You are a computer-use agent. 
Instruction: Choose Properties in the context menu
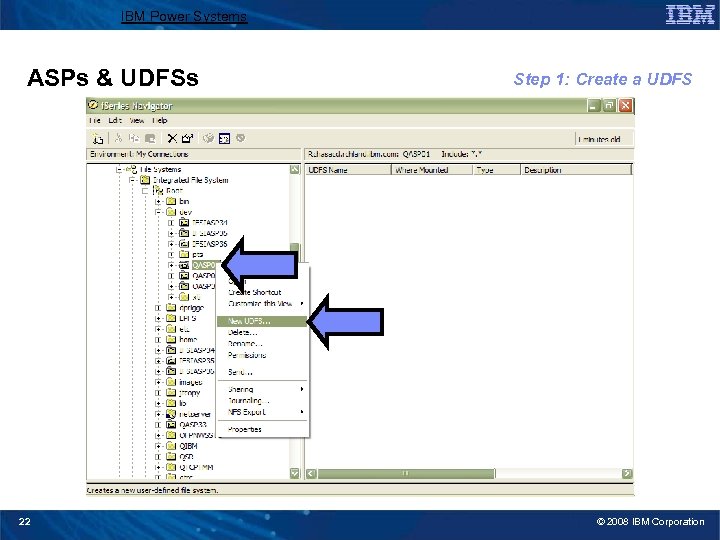coord(262,429)
